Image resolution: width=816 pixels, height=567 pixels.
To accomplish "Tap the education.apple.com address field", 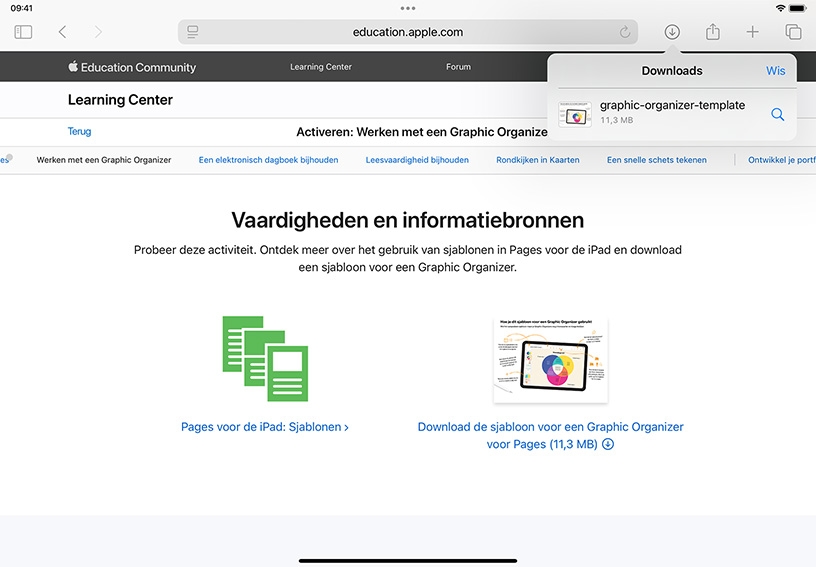I will tap(408, 32).
